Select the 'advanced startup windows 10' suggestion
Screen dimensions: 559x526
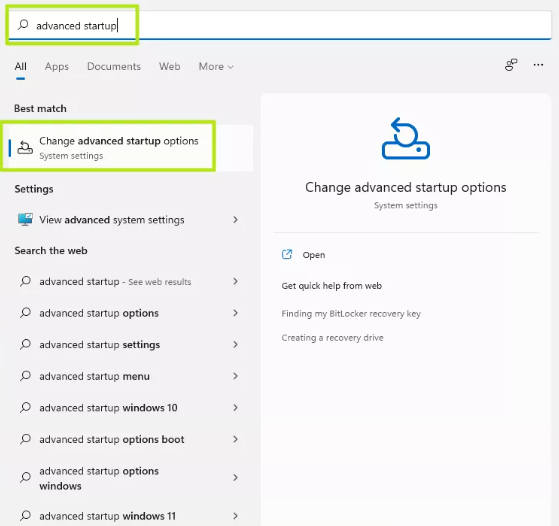coord(127,408)
